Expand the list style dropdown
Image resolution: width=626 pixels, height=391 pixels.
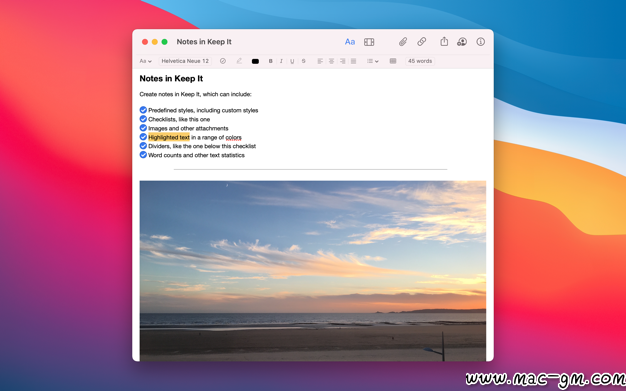[x=372, y=61]
